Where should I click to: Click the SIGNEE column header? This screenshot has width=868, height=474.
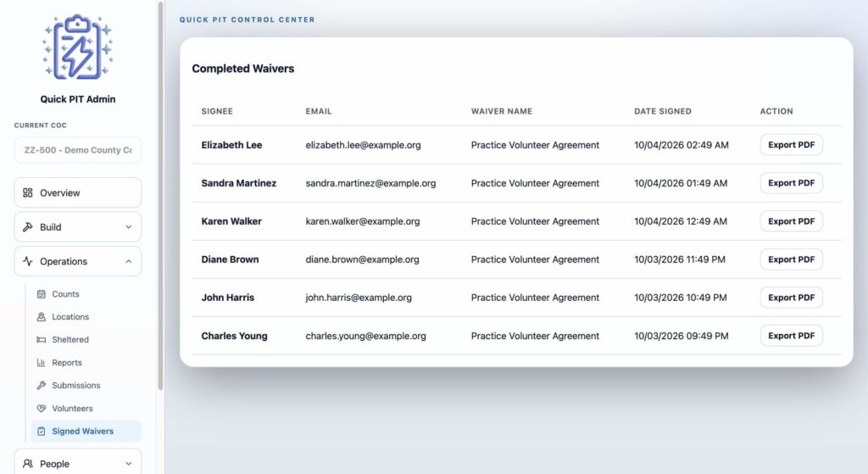217,111
